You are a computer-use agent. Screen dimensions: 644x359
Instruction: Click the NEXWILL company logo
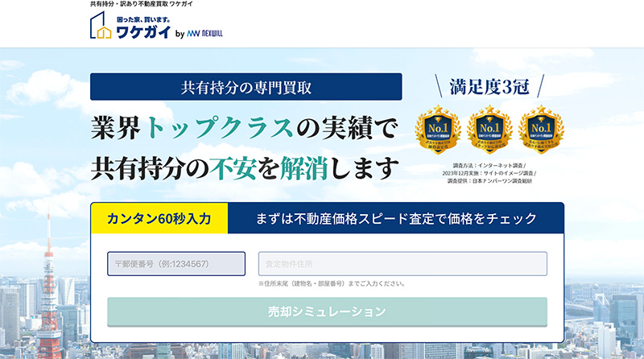click(x=204, y=34)
